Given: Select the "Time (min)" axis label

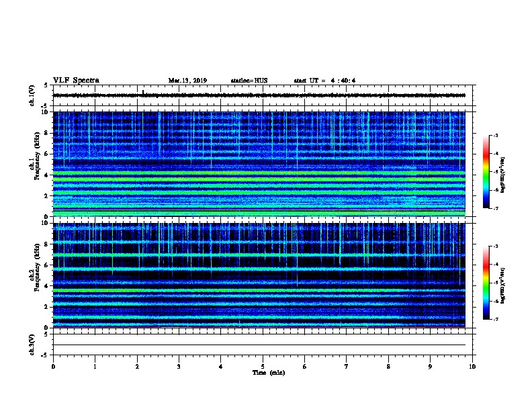Looking at the screenshot, I should 269,373.
